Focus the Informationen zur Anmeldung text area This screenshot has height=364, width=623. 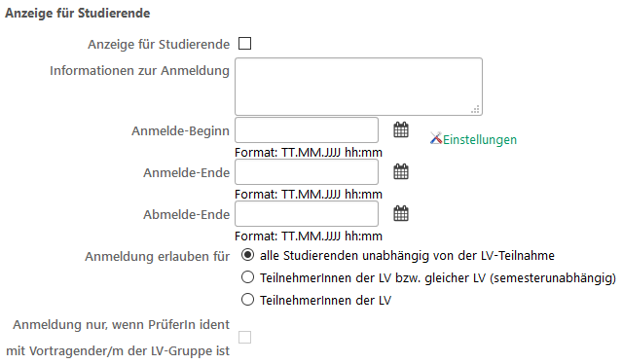tap(359, 87)
